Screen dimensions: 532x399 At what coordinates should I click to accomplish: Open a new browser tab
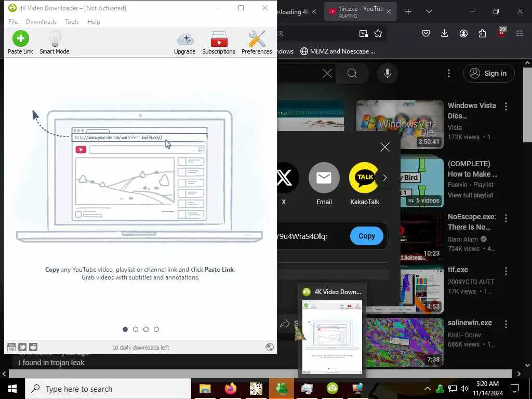pos(408,12)
